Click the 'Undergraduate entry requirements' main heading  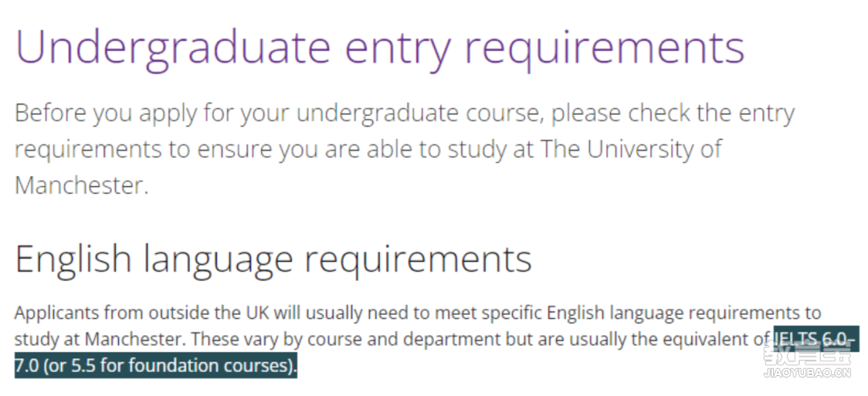(380, 49)
